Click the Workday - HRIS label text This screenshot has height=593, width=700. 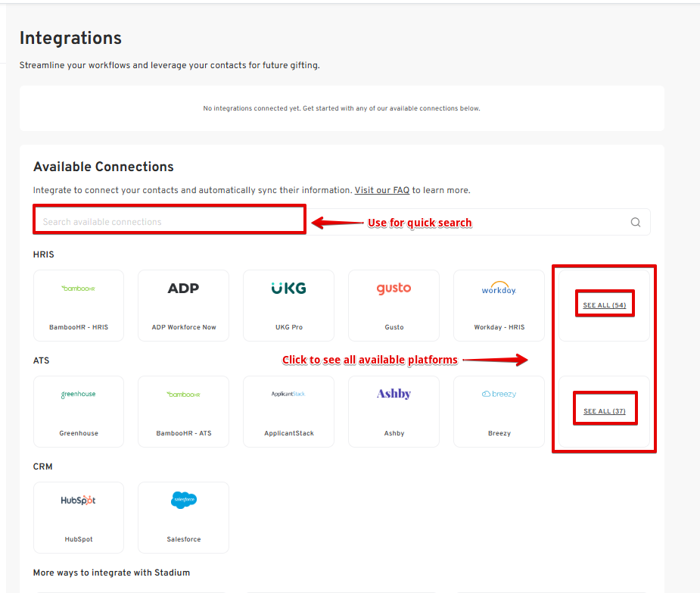coord(499,327)
